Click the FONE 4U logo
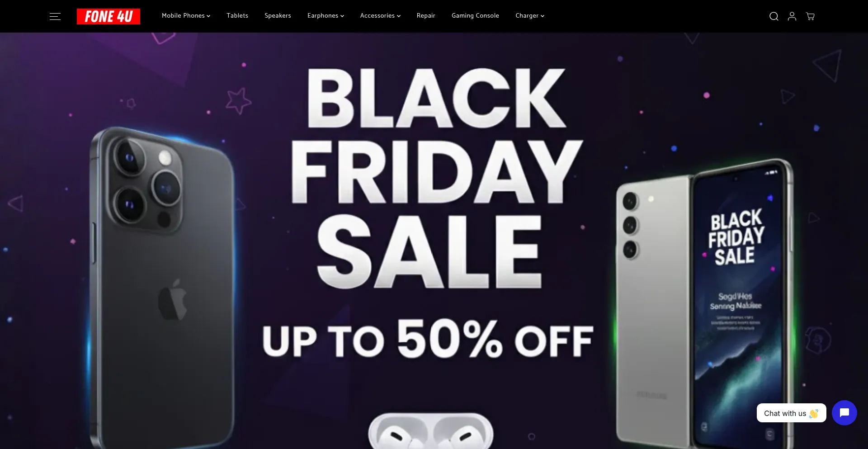 pyautogui.click(x=108, y=16)
